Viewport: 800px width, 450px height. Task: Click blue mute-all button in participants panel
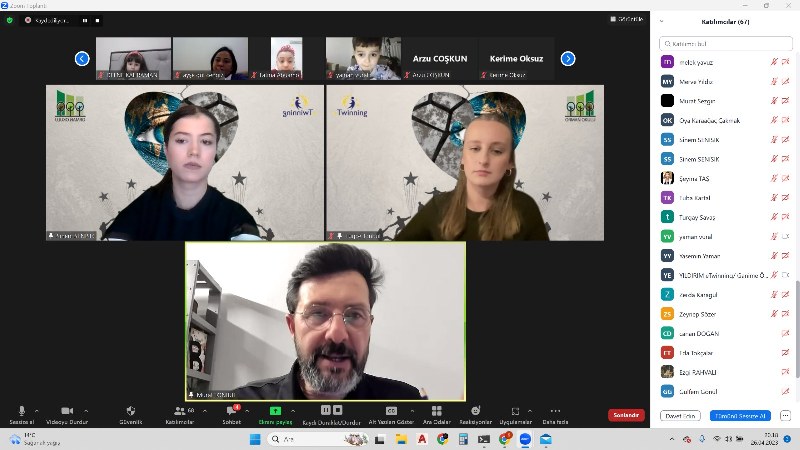(x=740, y=416)
